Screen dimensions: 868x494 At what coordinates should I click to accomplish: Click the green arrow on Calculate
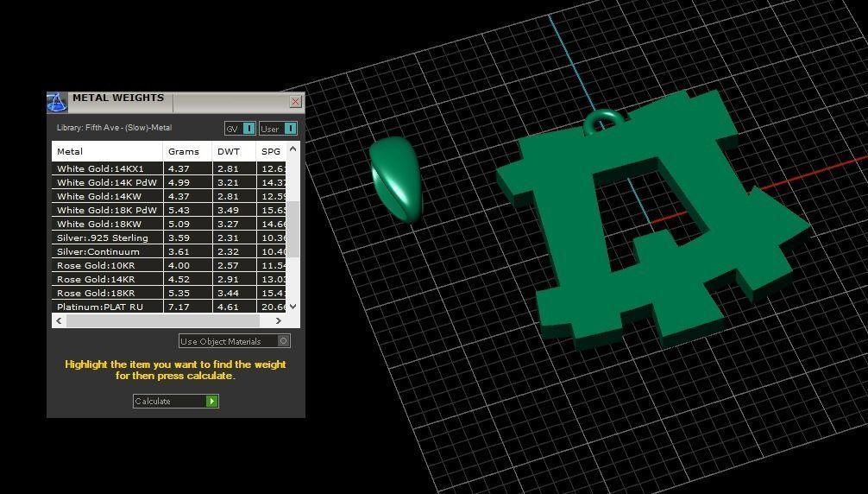click(x=212, y=401)
